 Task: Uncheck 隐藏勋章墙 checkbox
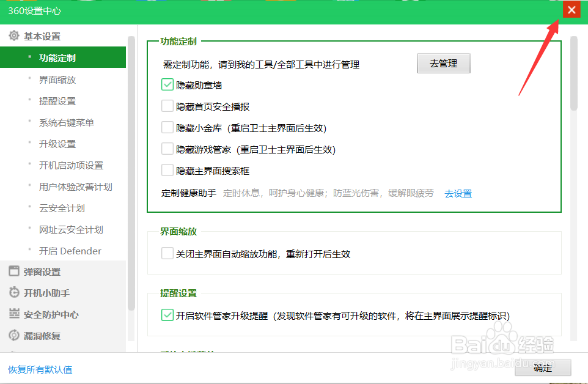[167, 85]
